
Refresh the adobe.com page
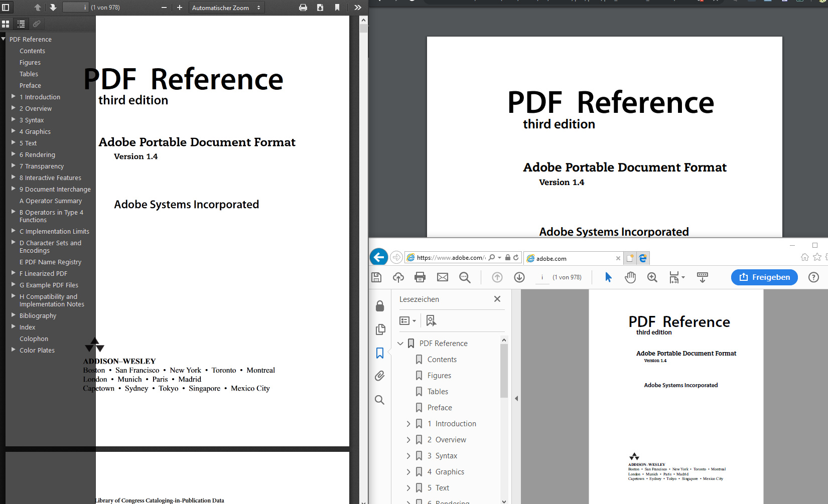click(x=516, y=257)
